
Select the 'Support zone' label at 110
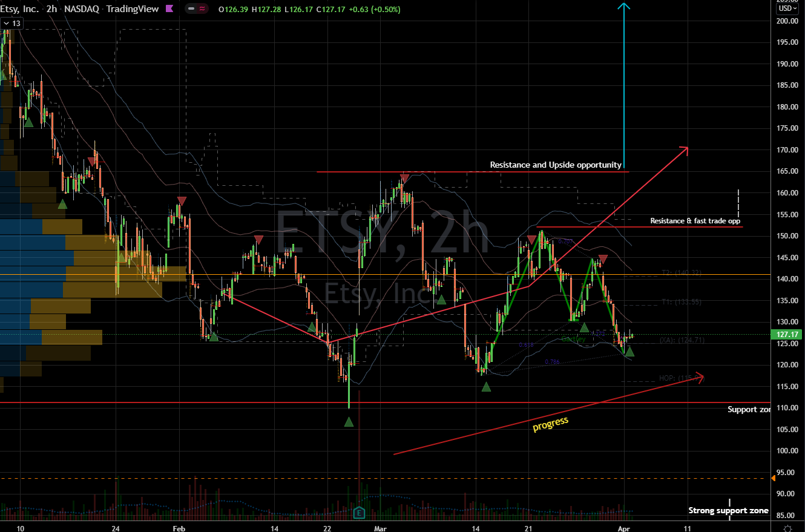(x=749, y=410)
